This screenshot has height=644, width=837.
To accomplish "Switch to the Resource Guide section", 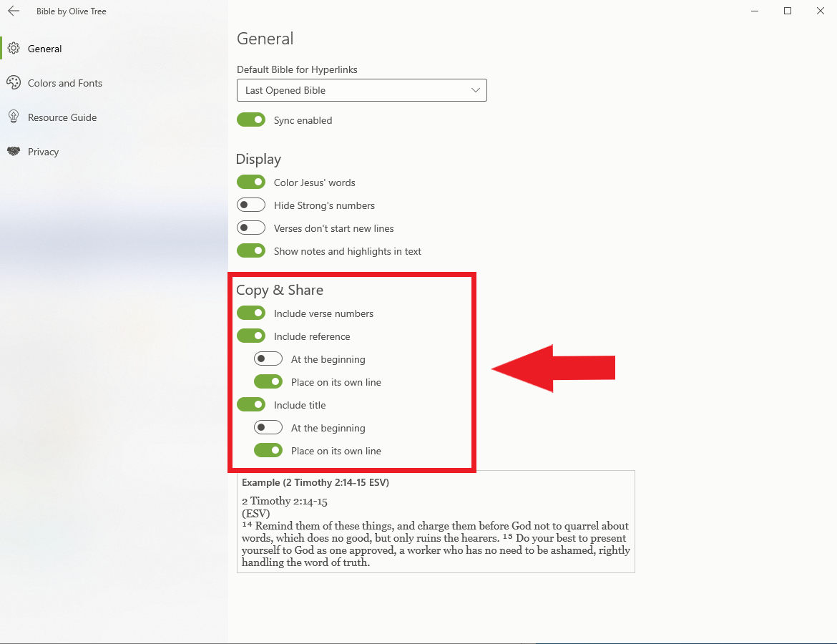I will pos(62,117).
